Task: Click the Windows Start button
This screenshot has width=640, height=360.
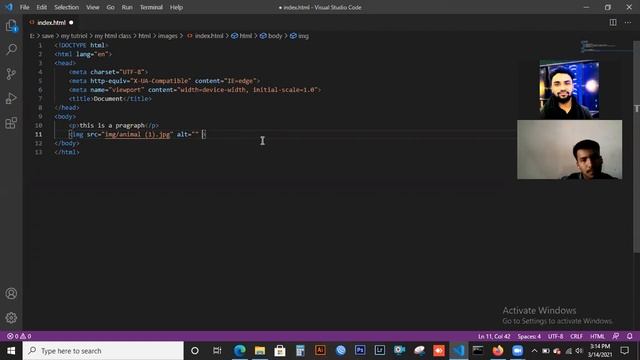Action: 11,351
